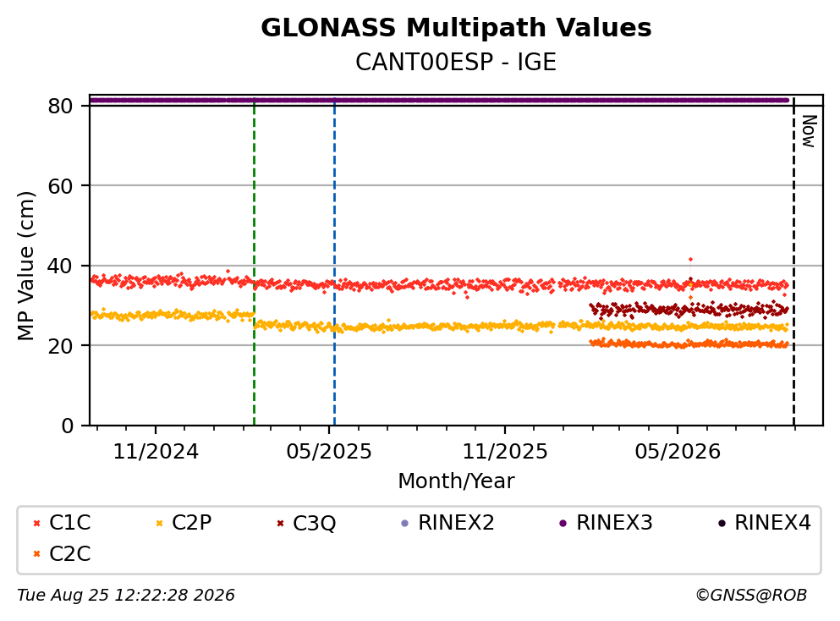The width and height of the screenshot is (840, 621).
Task: Click the 80 y-axis tick label
Action: click(x=60, y=106)
